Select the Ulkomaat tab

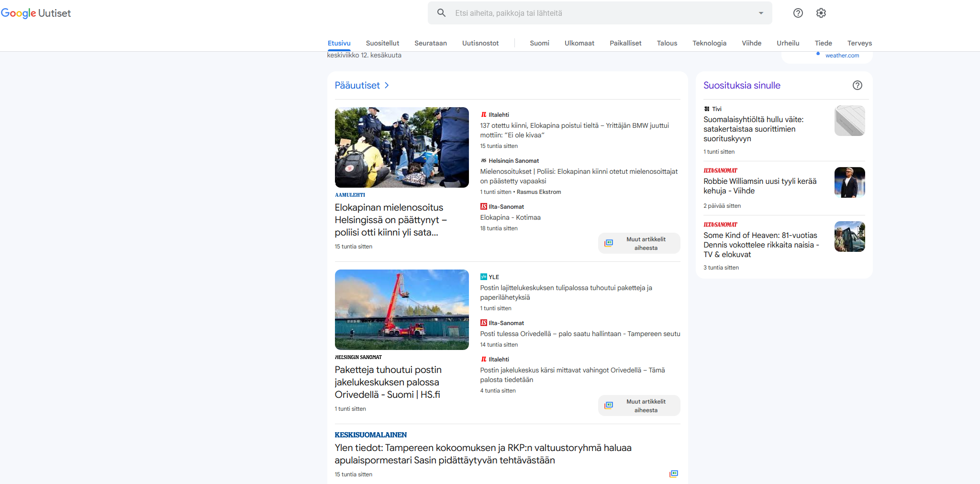[x=579, y=43]
